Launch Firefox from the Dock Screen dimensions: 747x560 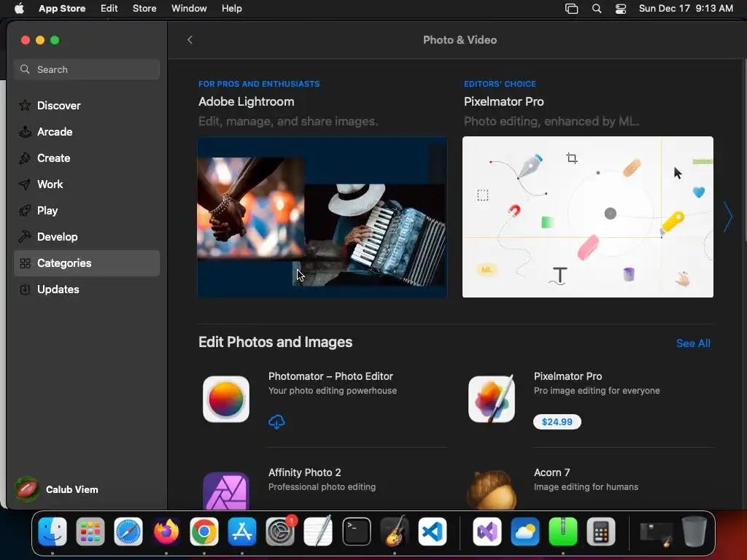coord(166,531)
